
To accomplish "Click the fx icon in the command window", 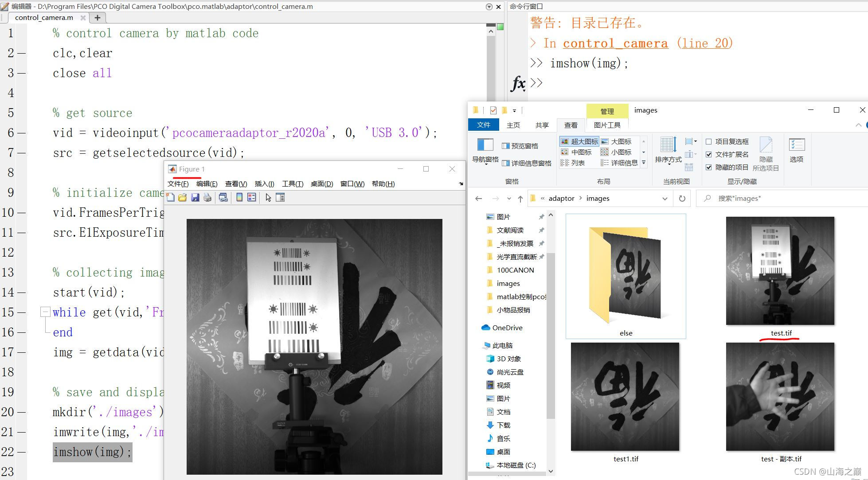I will (519, 83).
